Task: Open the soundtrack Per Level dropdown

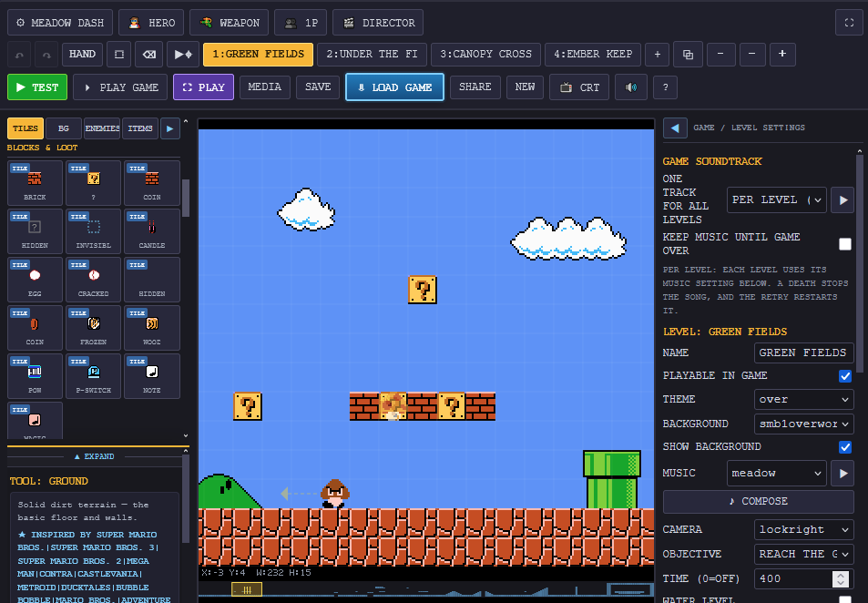Action: tap(777, 199)
